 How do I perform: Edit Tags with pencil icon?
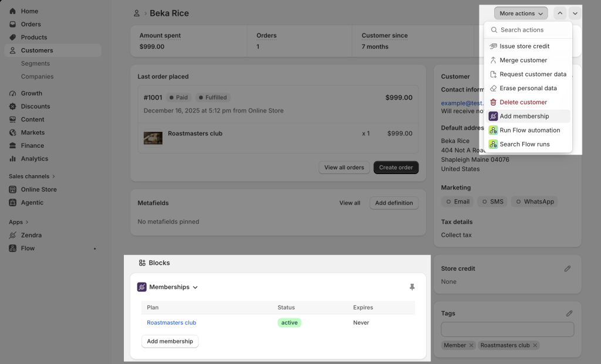click(x=569, y=314)
